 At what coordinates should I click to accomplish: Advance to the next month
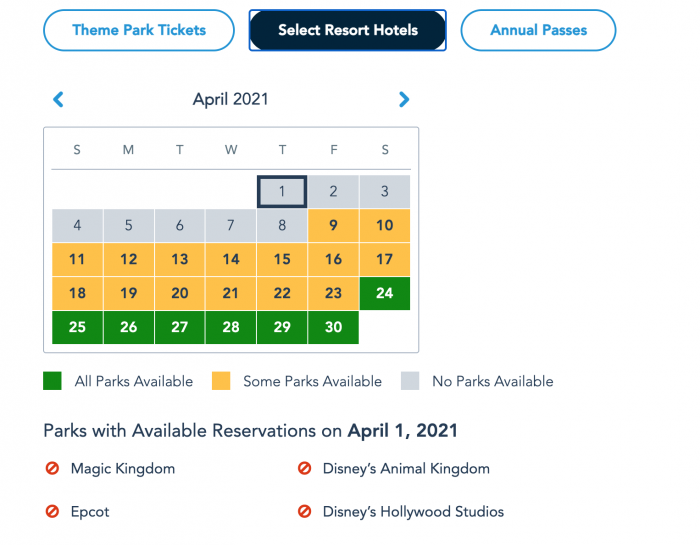coord(404,99)
